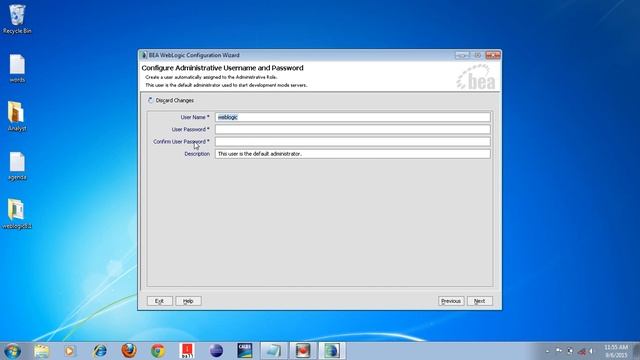
Task: Open the dark blue sphere app on taskbar
Action: click(216, 351)
